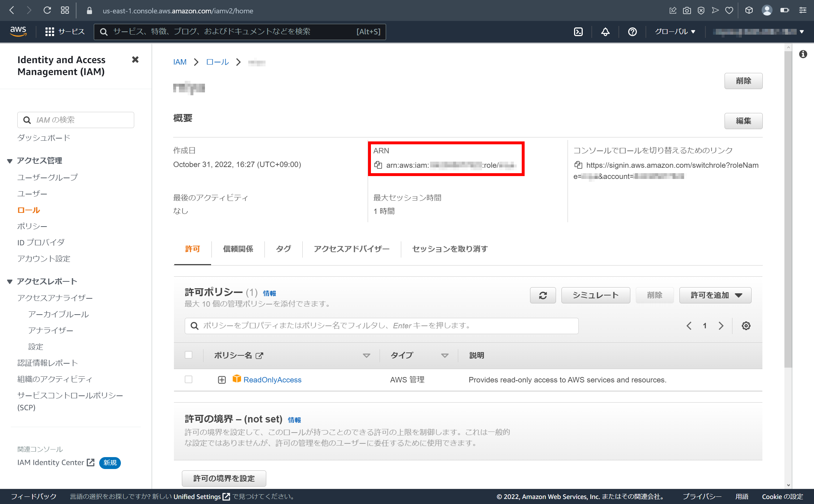Viewport: 814px width, 504px height.
Task: Switch to the 信頼関係 tab
Action: click(238, 249)
